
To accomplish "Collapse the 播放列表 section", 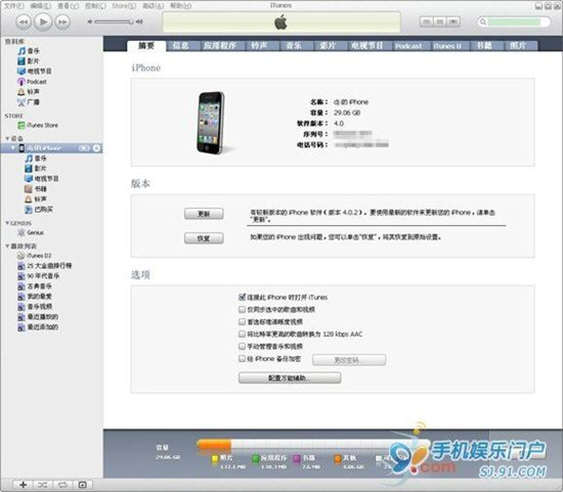I will (x=7, y=246).
